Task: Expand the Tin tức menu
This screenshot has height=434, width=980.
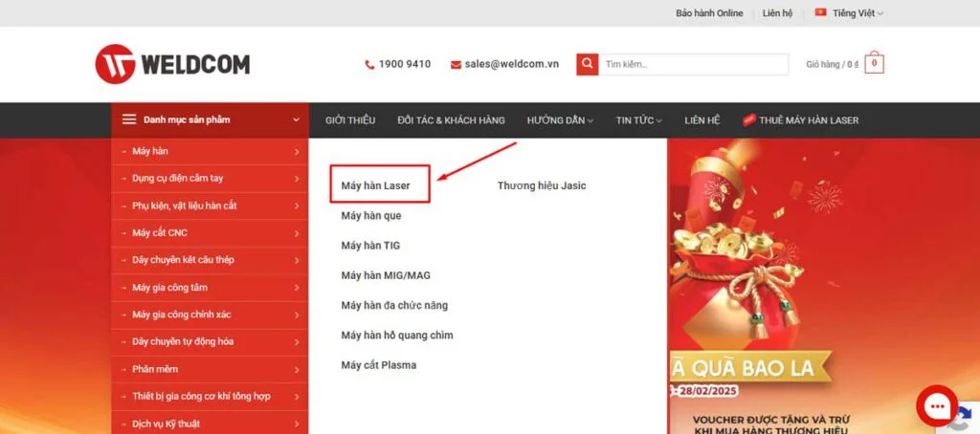Action: coord(638,119)
